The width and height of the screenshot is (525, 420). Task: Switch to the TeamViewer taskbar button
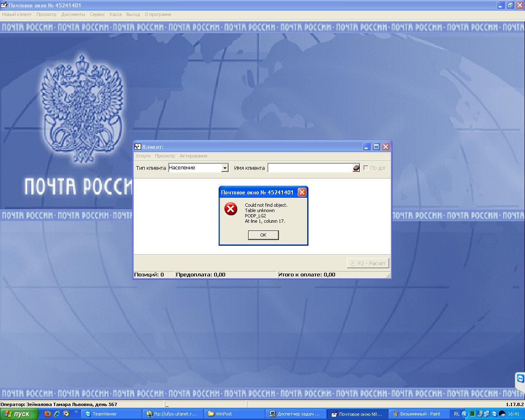112,414
